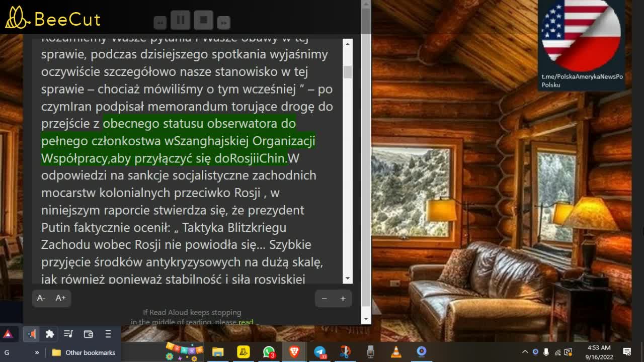Image resolution: width=644 pixels, height=362 pixels.
Task: Click the BeeCut logo watermark
Action: click(53, 19)
